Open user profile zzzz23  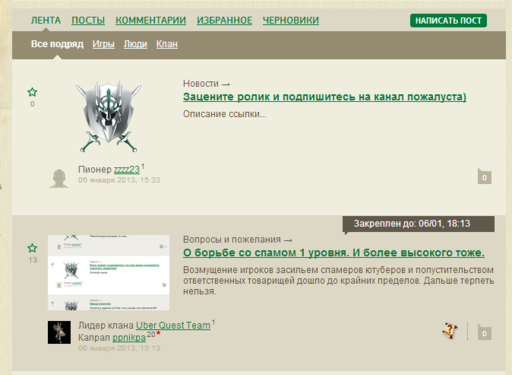(x=127, y=170)
